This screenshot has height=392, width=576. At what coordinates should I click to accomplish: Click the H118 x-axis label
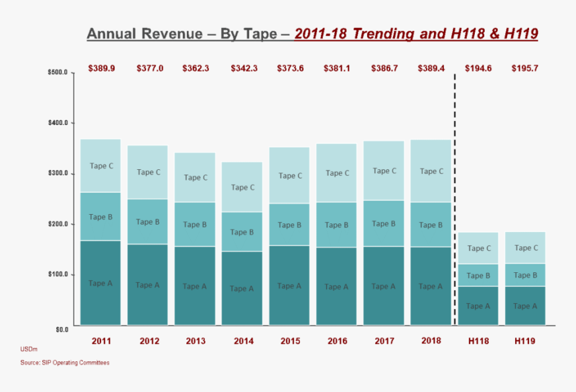click(479, 341)
